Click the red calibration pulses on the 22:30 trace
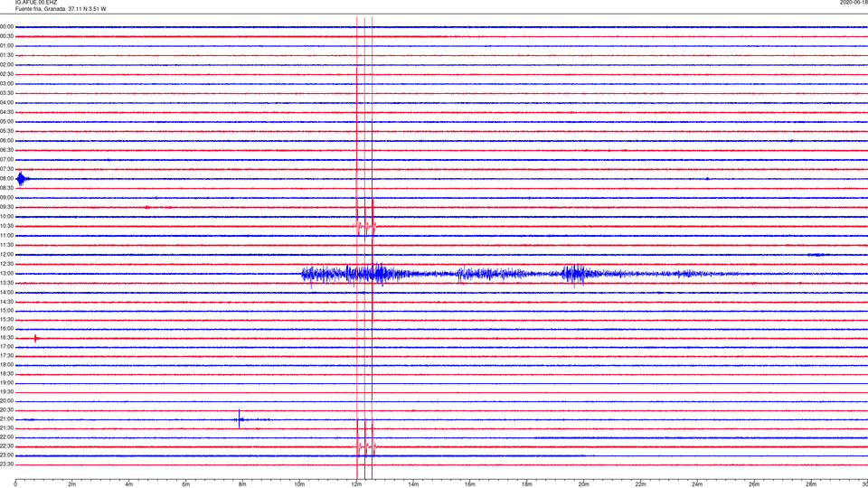Image resolution: width=868 pixels, height=488 pixels. [364, 446]
